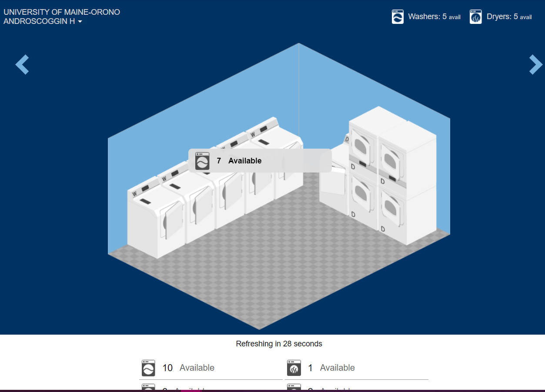Click the Washers: 5 avail header text

click(x=434, y=17)
